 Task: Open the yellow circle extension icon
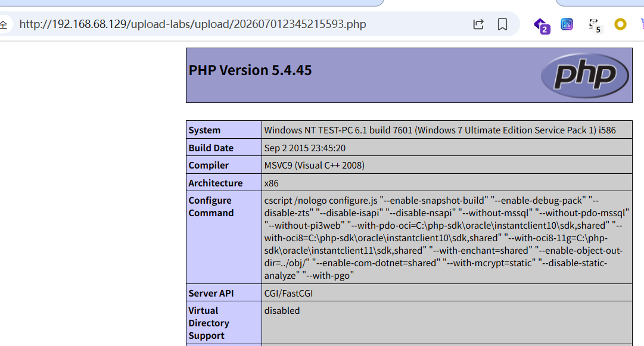[x=620, y=24]
